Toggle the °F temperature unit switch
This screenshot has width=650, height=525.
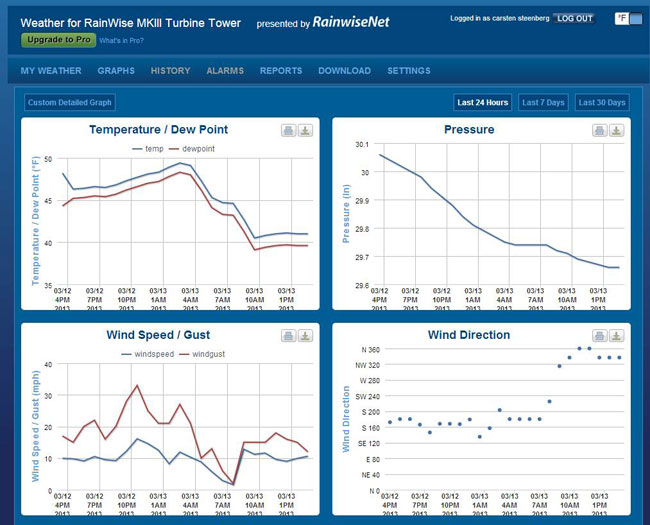(622, 18)
